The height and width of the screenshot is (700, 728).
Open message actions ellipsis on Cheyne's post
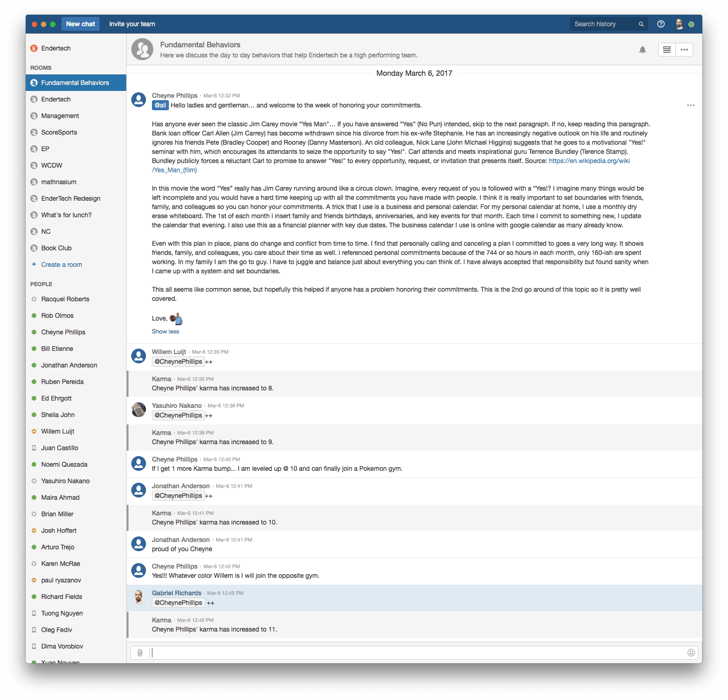click(x=691, y=105)
